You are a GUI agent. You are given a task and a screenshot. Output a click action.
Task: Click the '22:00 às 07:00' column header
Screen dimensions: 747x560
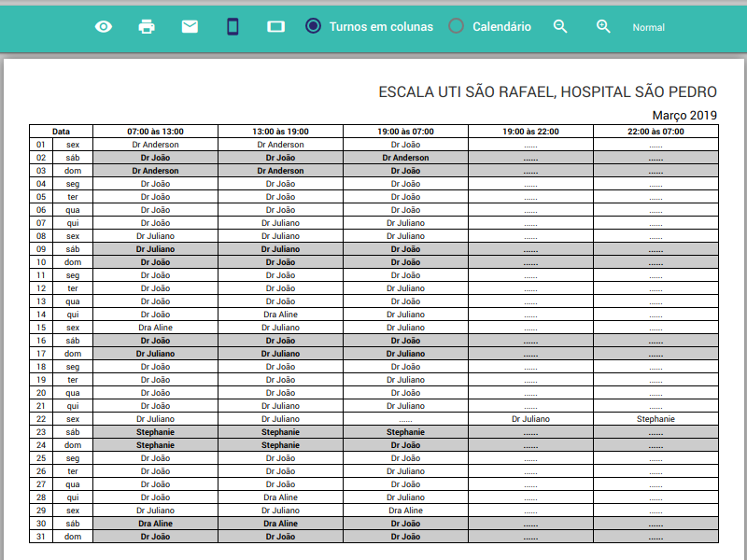[x=655, y=132]
